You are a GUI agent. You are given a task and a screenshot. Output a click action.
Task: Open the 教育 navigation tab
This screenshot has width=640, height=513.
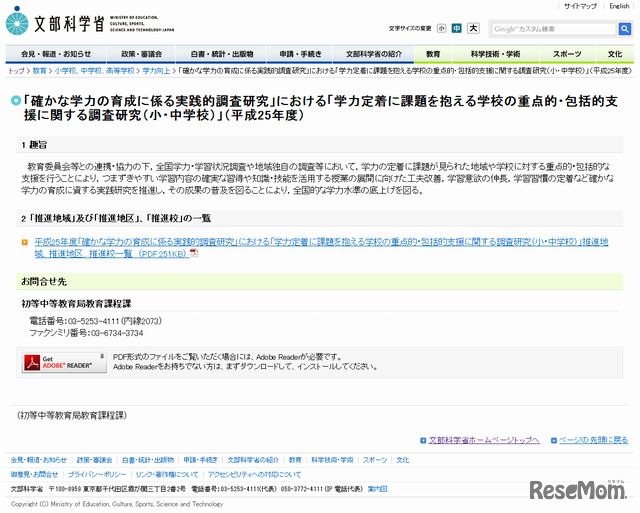pyautogui.click(x=433, y=54)
